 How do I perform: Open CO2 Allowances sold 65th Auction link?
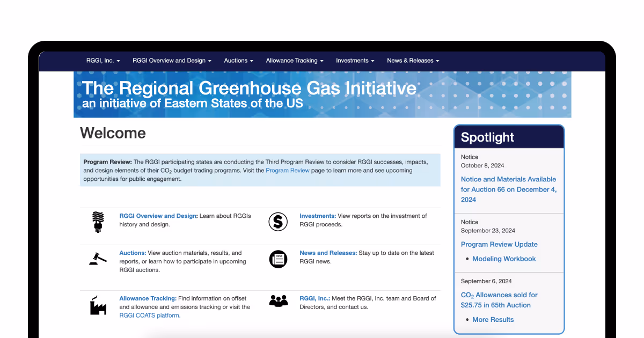pyautogui.click(x=499, y=300)
